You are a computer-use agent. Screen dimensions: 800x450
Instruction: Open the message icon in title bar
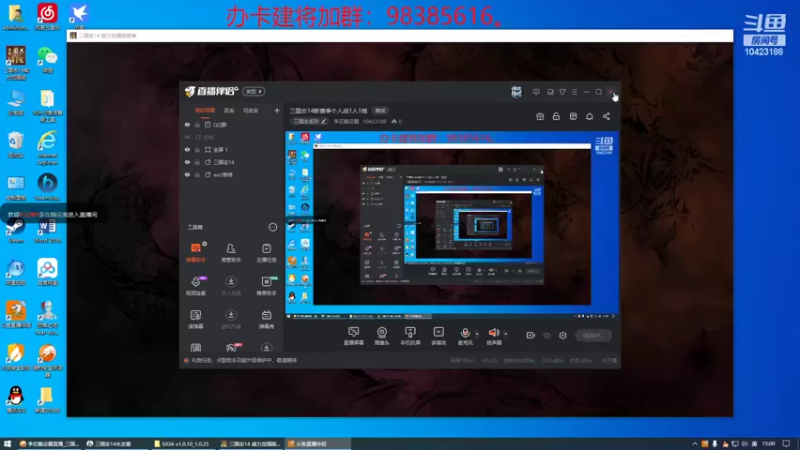(x=536, y=92)
